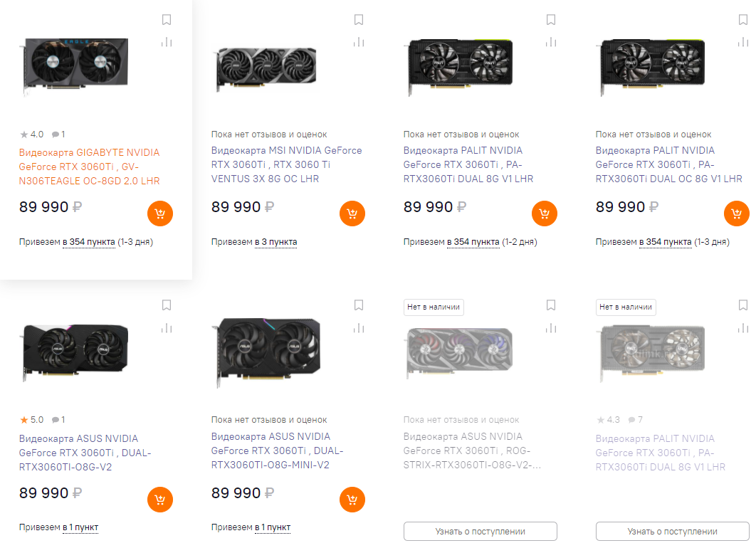
Task: Request restock notice for out-of-stock PALIT card
Action: tap(673, 532)
